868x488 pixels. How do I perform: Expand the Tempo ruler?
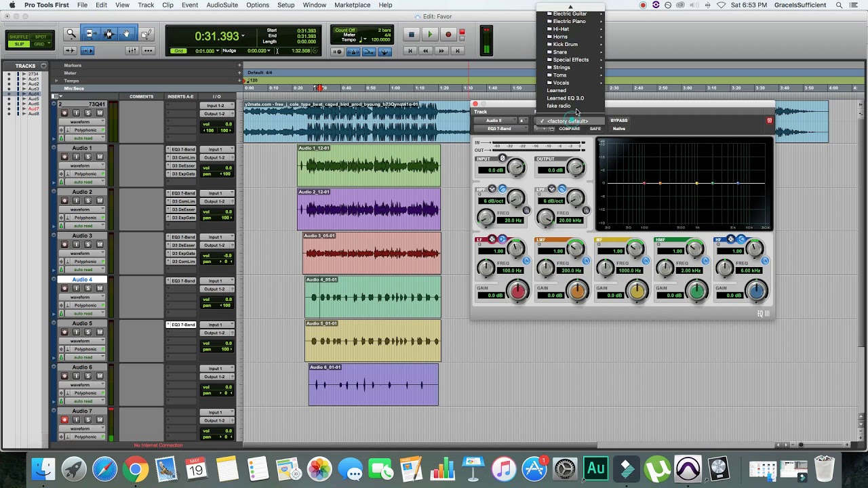pos(56,81)
